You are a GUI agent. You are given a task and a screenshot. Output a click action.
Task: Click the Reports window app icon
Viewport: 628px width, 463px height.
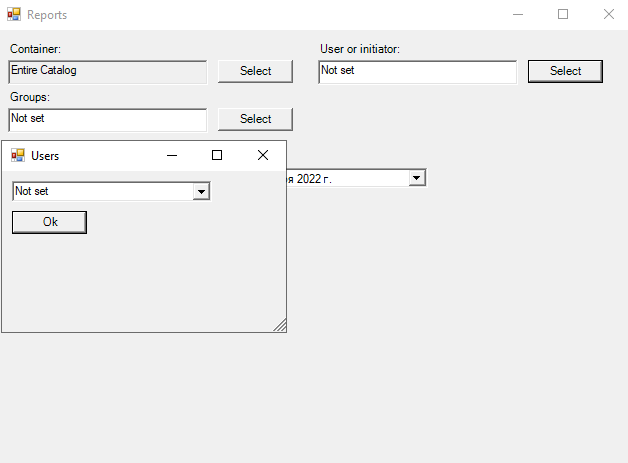click(14, 15)
